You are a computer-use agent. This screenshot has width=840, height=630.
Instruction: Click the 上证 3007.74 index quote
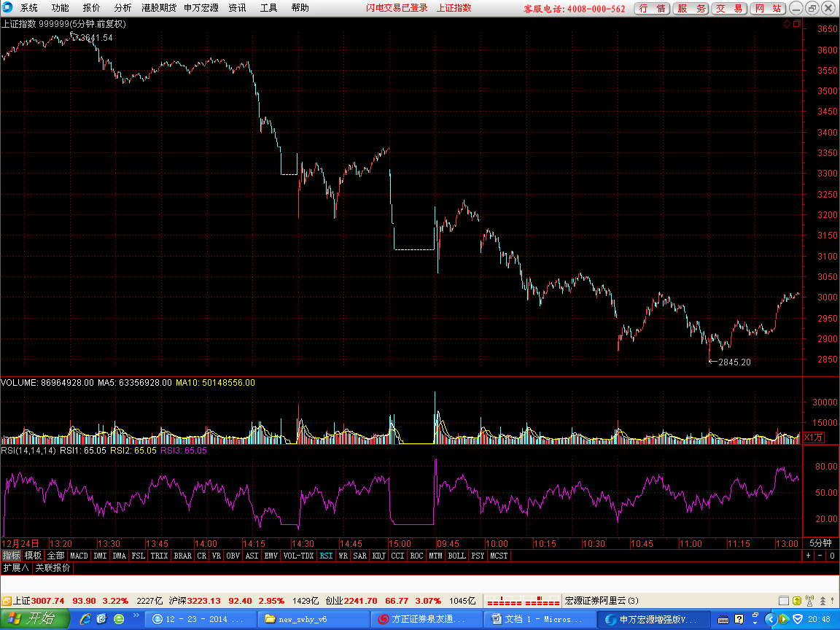coord(39,601)
